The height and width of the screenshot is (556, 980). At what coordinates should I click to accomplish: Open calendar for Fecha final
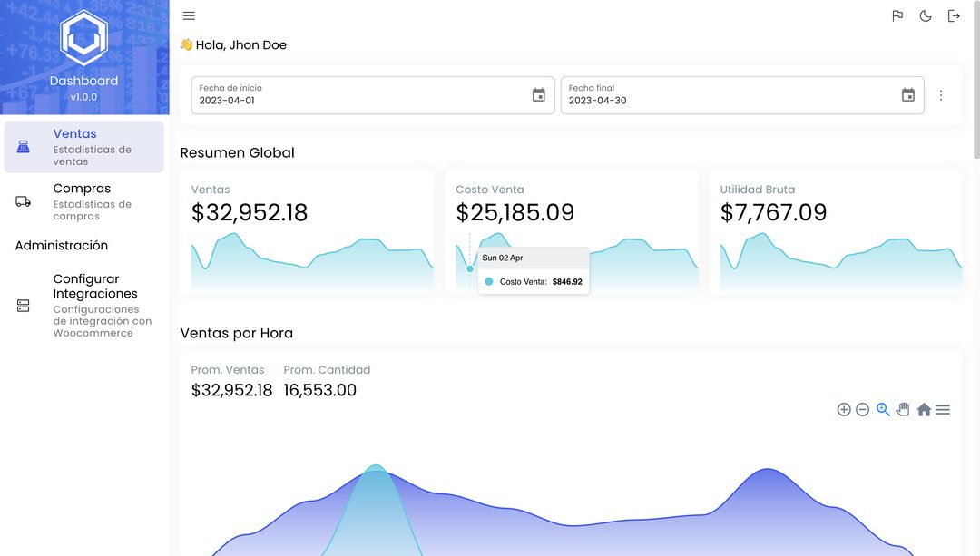908,95
